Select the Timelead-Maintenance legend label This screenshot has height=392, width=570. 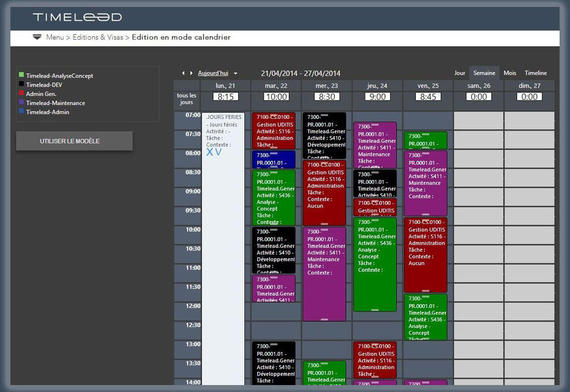(x=56, y=103)
